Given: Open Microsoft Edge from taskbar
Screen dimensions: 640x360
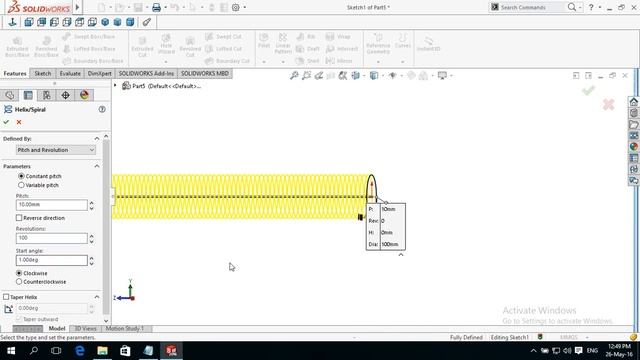Looking at the screenshot, I should (80, 351).
